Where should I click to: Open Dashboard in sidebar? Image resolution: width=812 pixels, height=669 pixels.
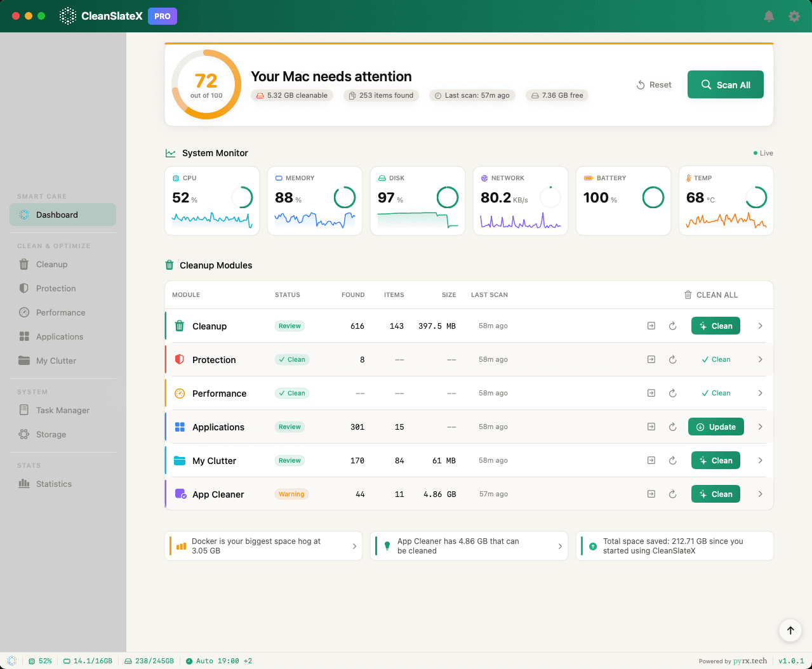tap(63, 215)
